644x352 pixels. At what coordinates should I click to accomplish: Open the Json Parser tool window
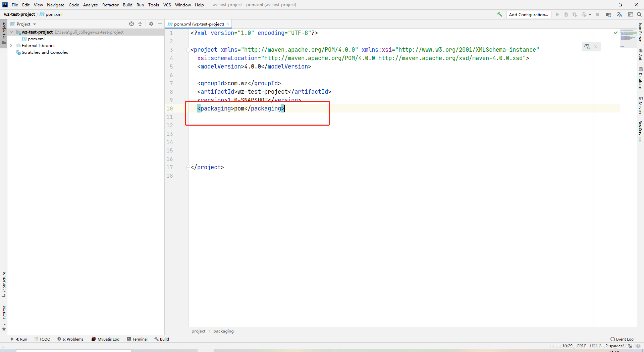click(x=640, y=32)
